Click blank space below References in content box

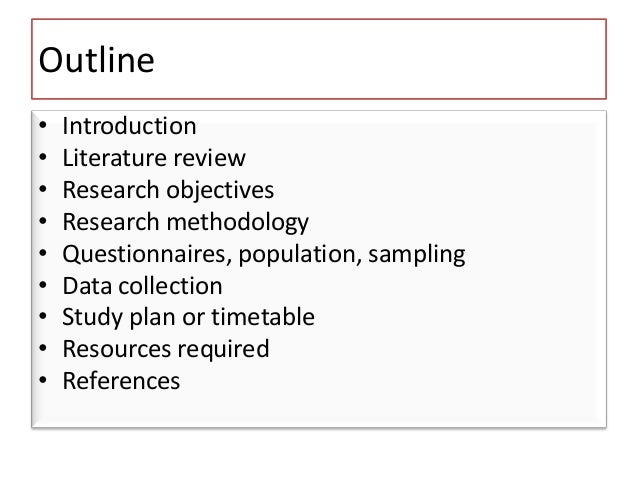317,409
